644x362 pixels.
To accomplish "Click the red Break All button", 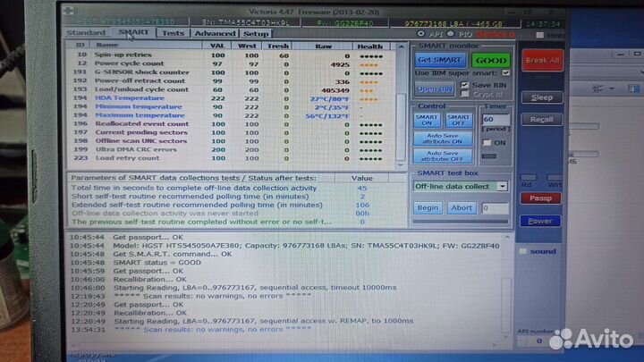I will (x=542, y=61).
